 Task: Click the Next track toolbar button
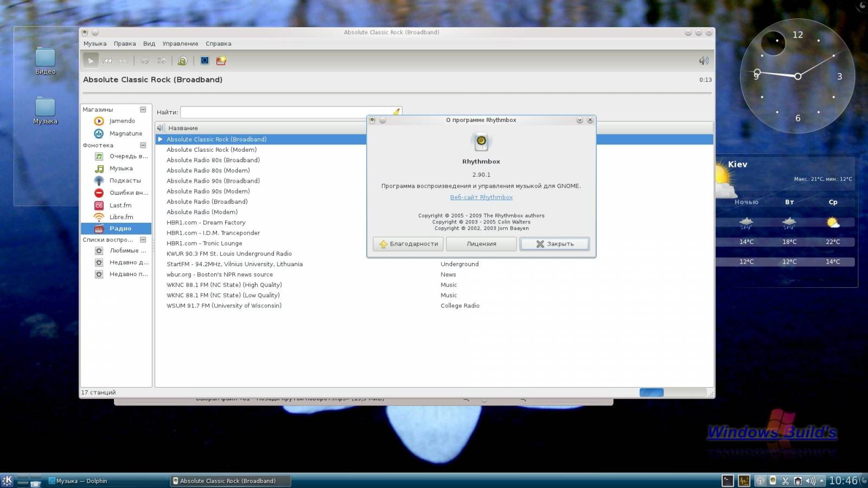pos(123,61)
